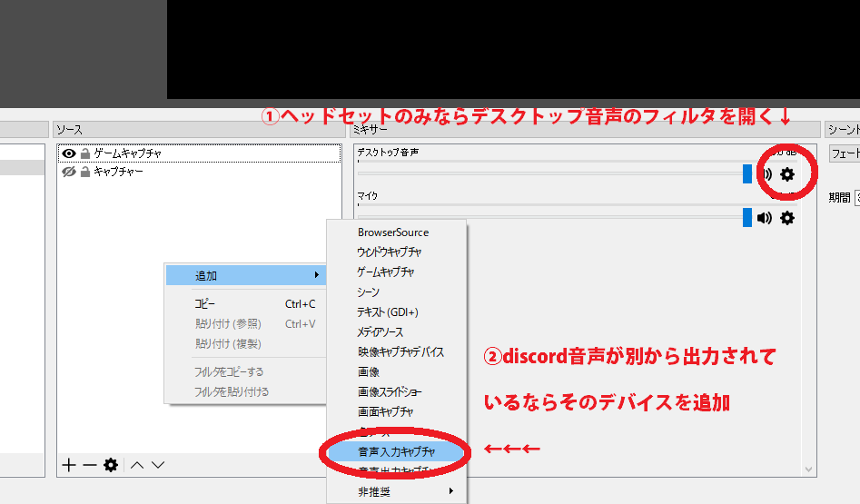Open デスクトップ音声 settings gear icon
Image resolution: width=860 pixels, height=504 pixels.
point(787,174)
